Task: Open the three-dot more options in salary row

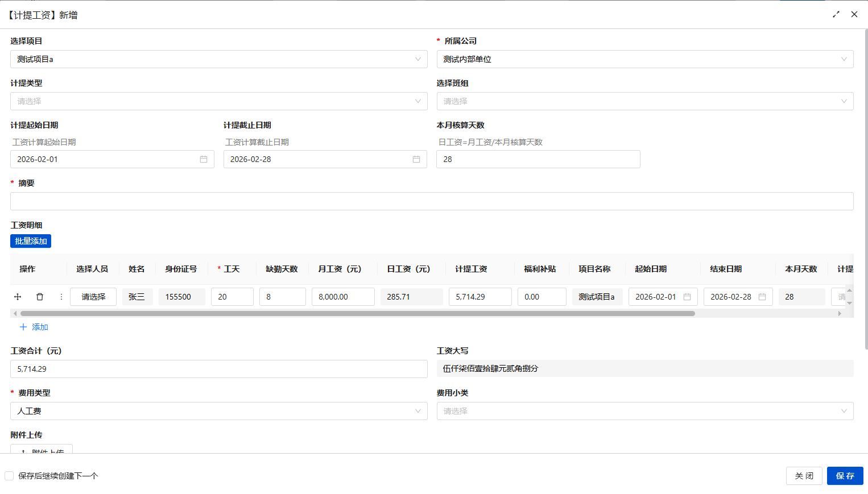Action: [x=61, y=297]
